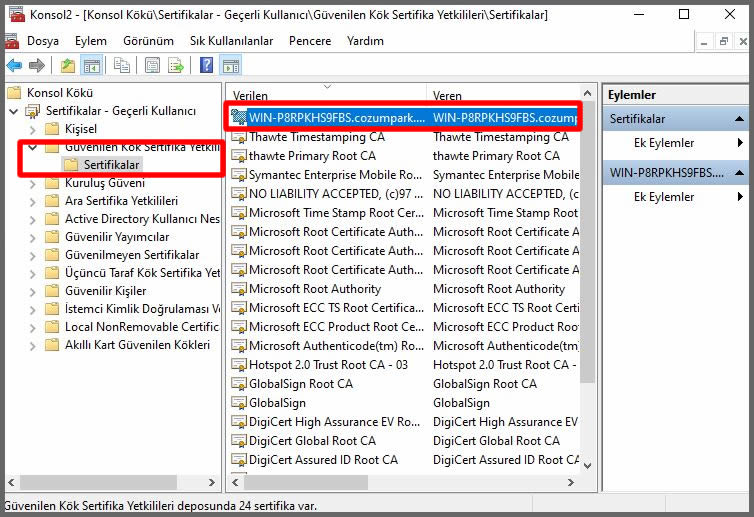Select NO LIABILITY ACCEPTED certificate row

404,194
